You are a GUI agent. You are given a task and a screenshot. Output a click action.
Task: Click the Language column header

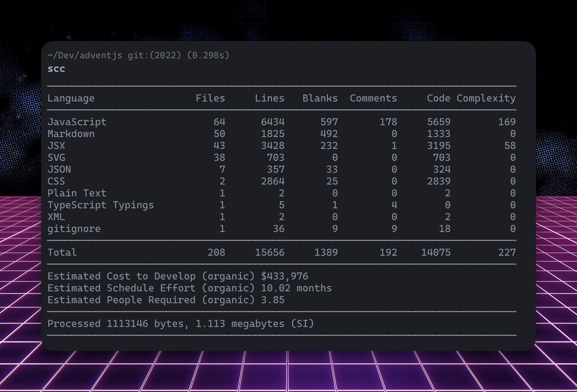pos(71,98)
